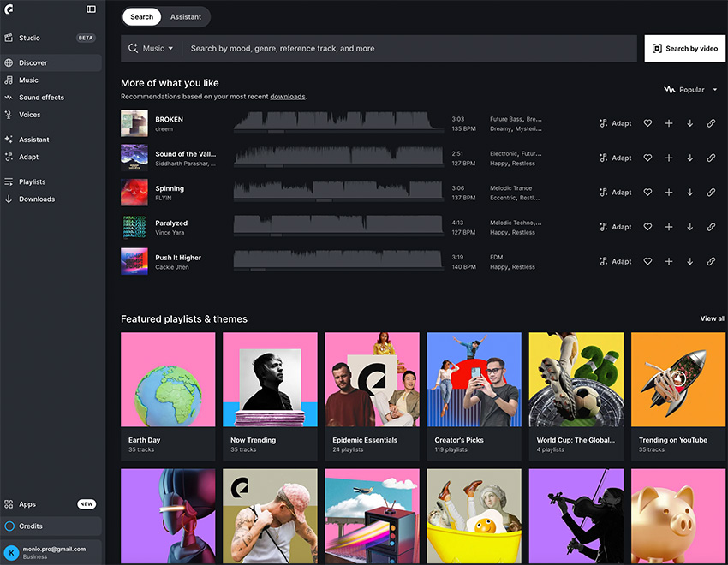The image size is (728, 565).
Task: Download Sound of the Valley track
Action: coord(690,158)
